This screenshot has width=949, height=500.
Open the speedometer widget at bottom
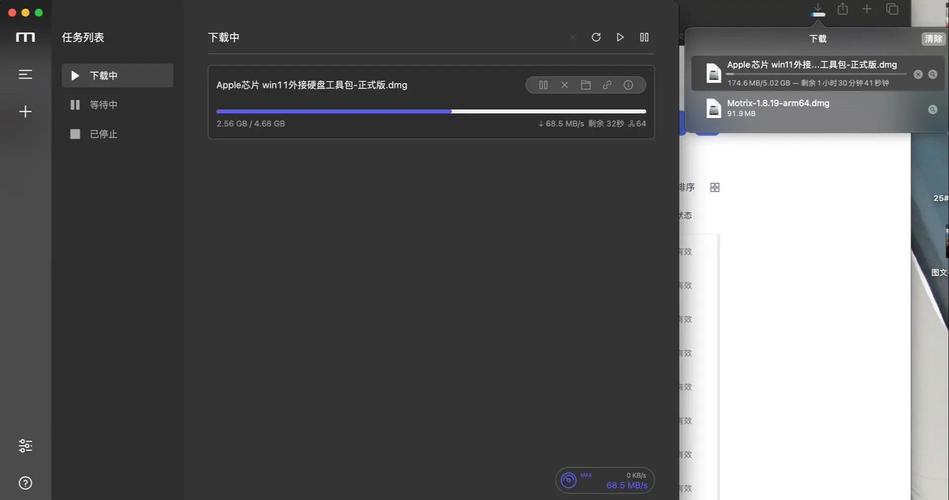(x=605, y=480)
